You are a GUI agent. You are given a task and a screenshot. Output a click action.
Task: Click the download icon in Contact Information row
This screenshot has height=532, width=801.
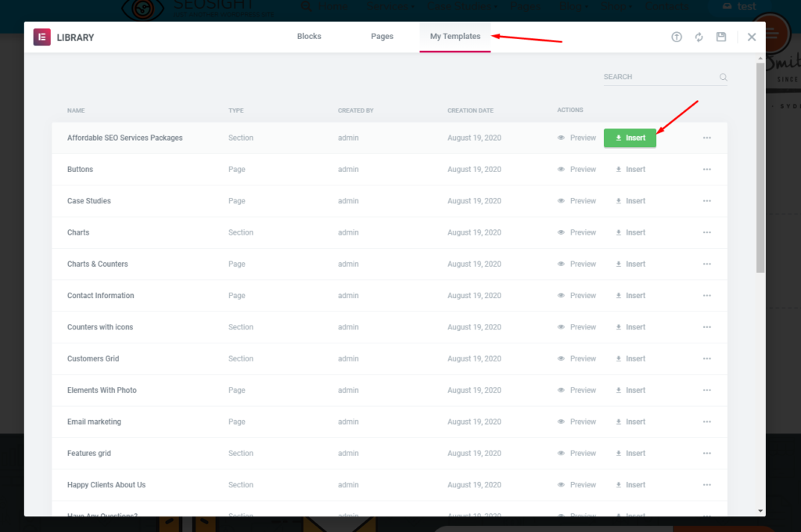(x=618, y=296)
